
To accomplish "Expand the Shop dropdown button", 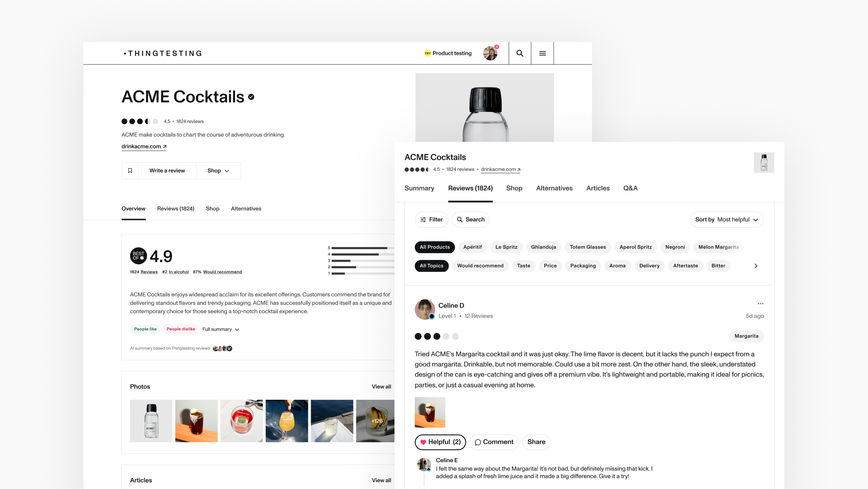I will coord(218,170).
